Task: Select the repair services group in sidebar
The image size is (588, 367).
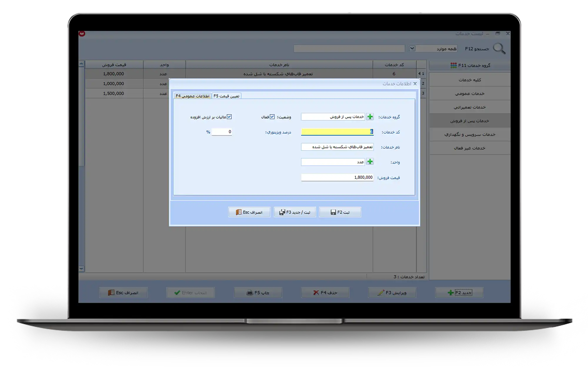Action: tap(470, 107)
